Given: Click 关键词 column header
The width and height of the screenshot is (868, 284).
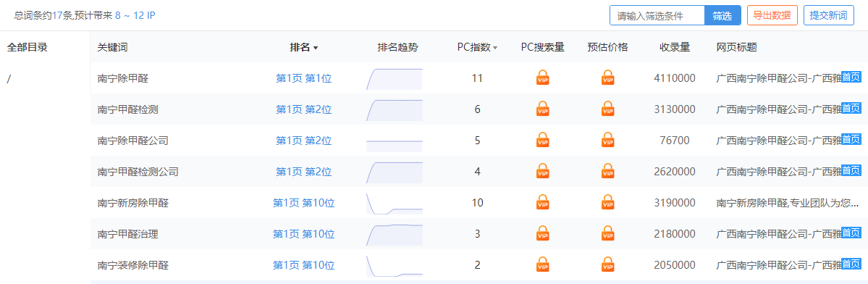Looking at the screenshot, I should [112, 48].
